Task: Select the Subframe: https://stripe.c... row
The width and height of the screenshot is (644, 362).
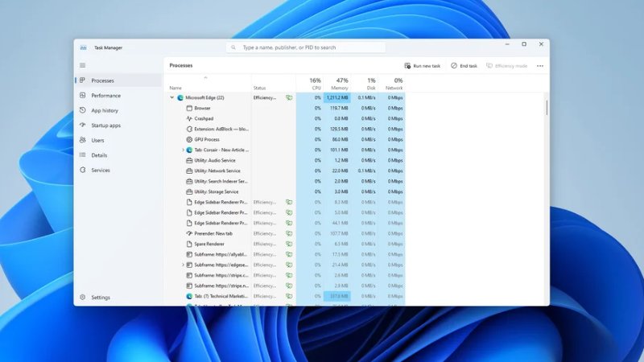Action: (x=287, y=275)
